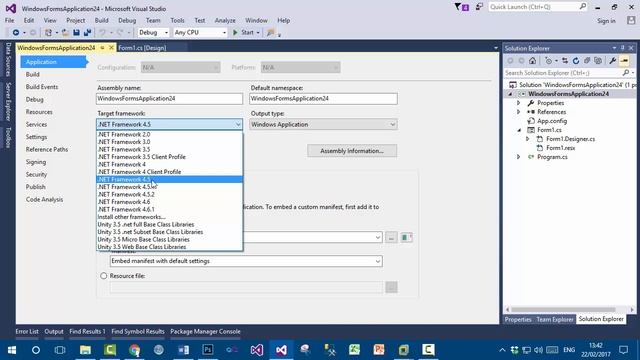Open the Debug configuration dropdown in toolbar
Viewport: 640px width, 360px height.
(153, 32)
